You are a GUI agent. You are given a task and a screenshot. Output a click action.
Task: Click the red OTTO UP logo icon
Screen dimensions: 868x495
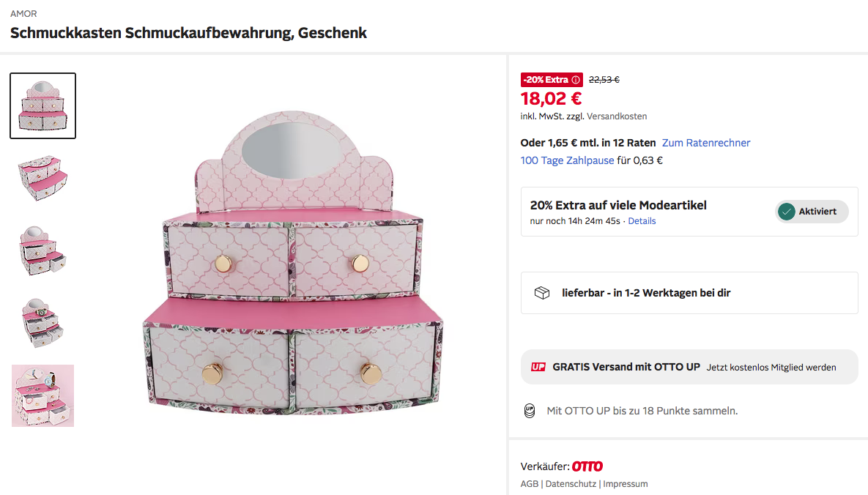pos(538,367)
